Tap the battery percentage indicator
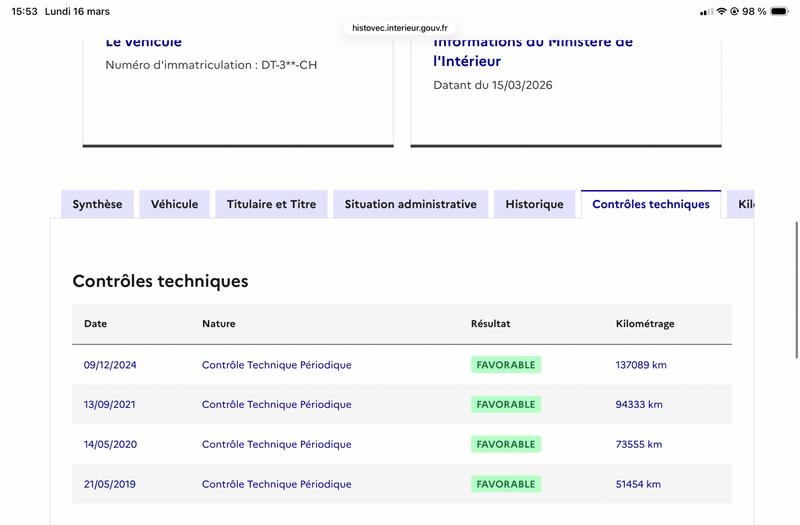This screenshot has width=800, height=525. pyautogui.click(x=754, y=11)
